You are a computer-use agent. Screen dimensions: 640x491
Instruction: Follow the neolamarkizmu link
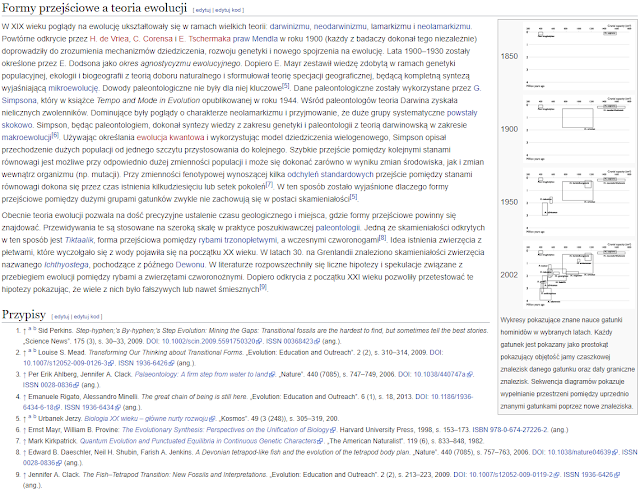click(x=444, y=27)
